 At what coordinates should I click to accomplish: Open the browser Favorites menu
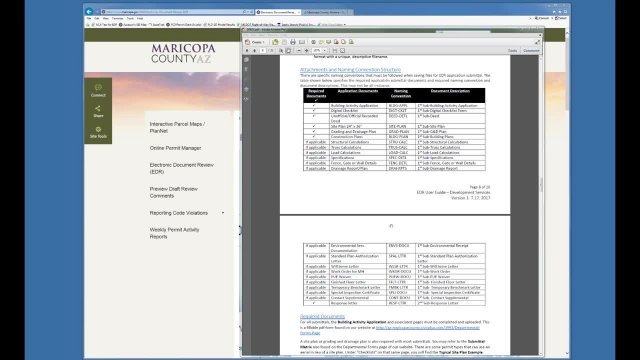[x=117, y=18]
